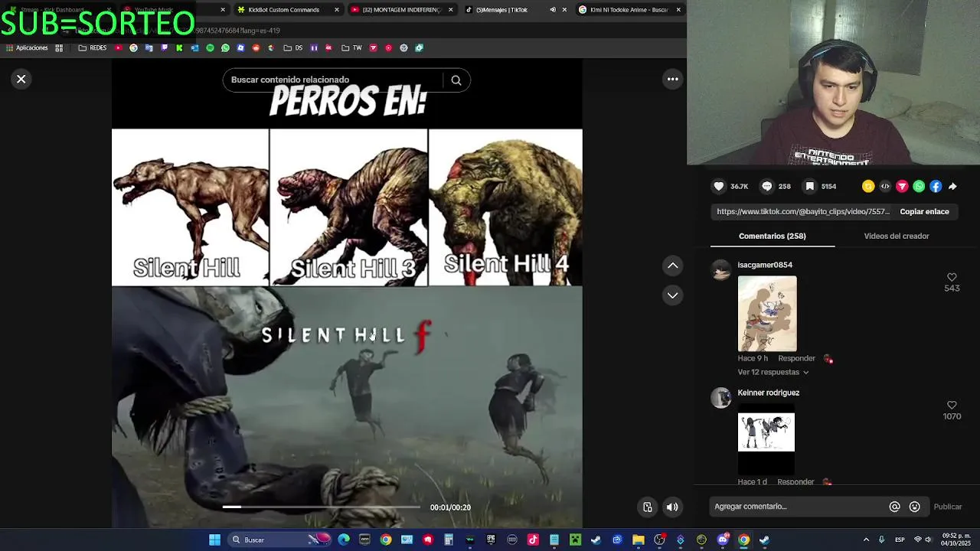The image size is (980, 551).
Task: Click the Publicar button
Action: 948,507
